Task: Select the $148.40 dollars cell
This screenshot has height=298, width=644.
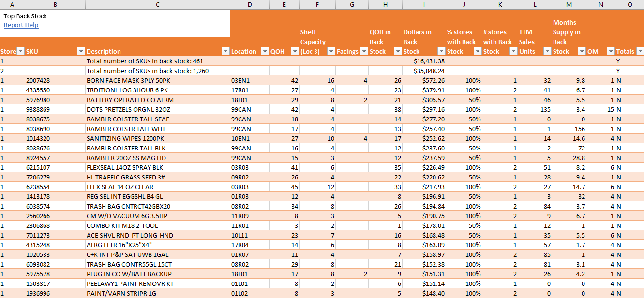Action: coord(424,293)
